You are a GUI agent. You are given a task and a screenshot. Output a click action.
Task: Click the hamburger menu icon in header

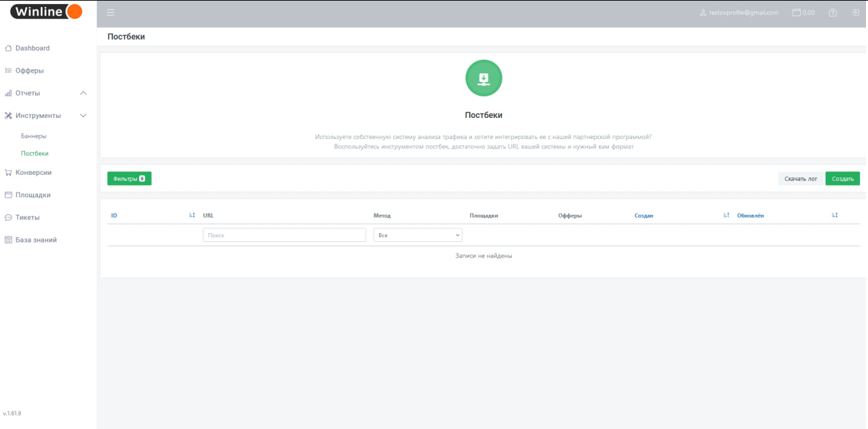[111, 13]
